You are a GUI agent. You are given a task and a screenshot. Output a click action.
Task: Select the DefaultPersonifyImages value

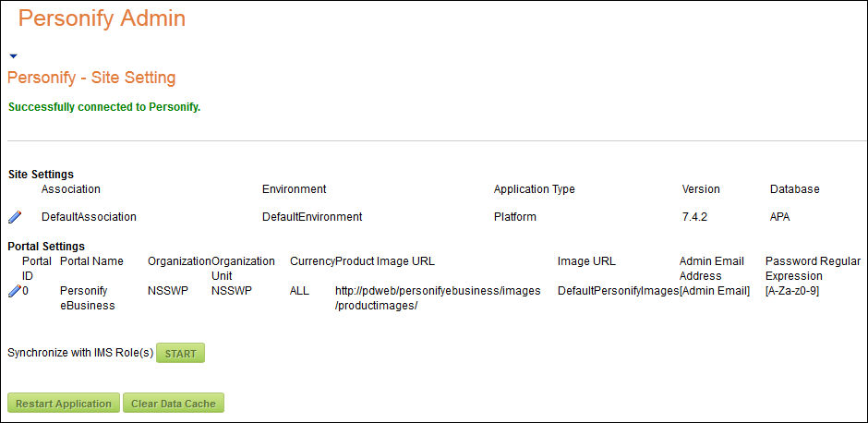618,291
